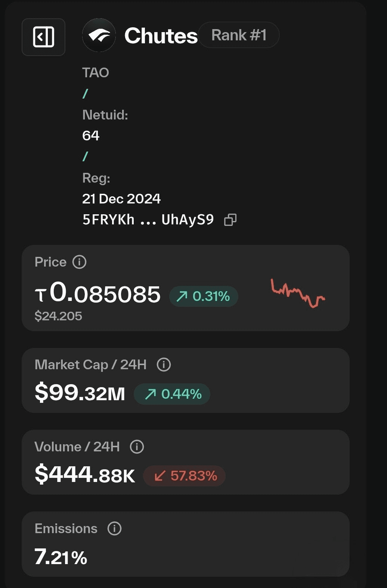Click the Chutes logo avatar
The height and width of the screenshot is (588, 387).
[99, 35]
